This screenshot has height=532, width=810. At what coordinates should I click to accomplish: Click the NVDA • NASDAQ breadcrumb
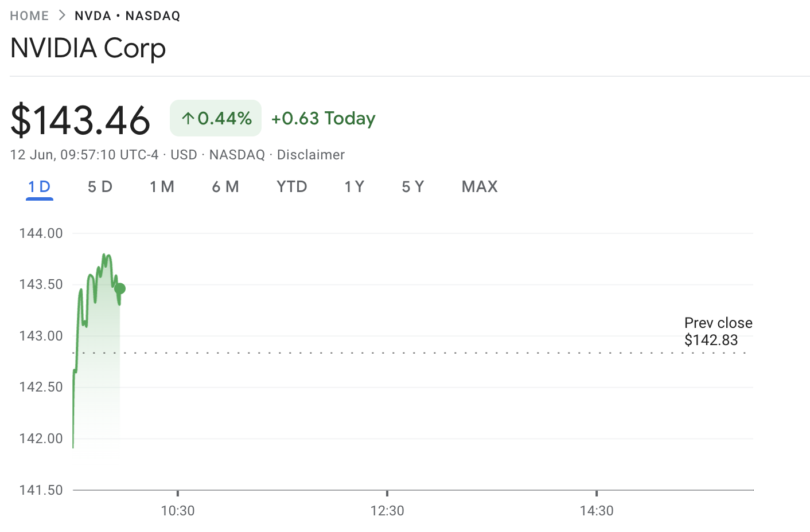click(127, 16)
